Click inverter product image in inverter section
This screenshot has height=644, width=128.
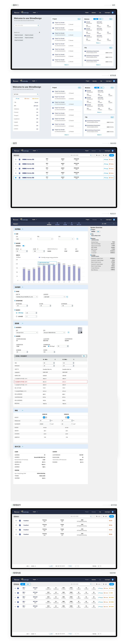(x=80, y=330)
